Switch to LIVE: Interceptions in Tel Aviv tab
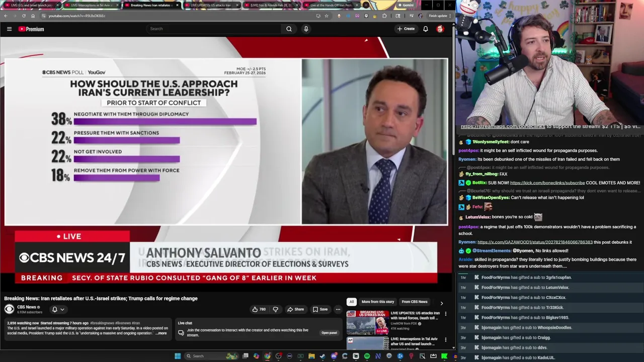Viewport: 644px width, 362px height. tap(91, 5)
